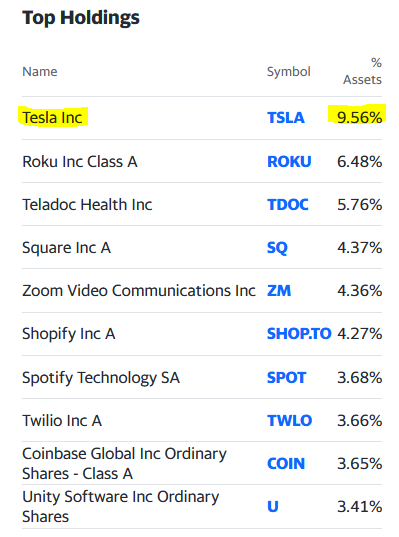Open the U ticker link
Screen dimensions: 399x537
click(273, 507)
